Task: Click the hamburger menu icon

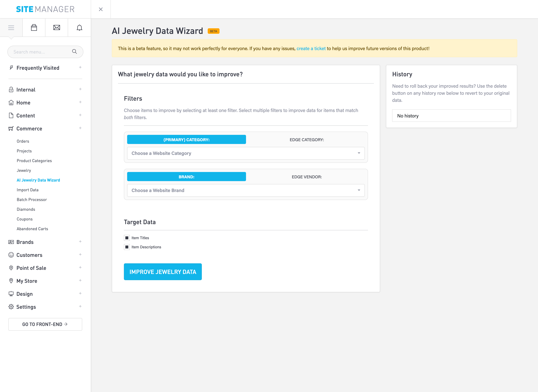Action: [11, 28]
